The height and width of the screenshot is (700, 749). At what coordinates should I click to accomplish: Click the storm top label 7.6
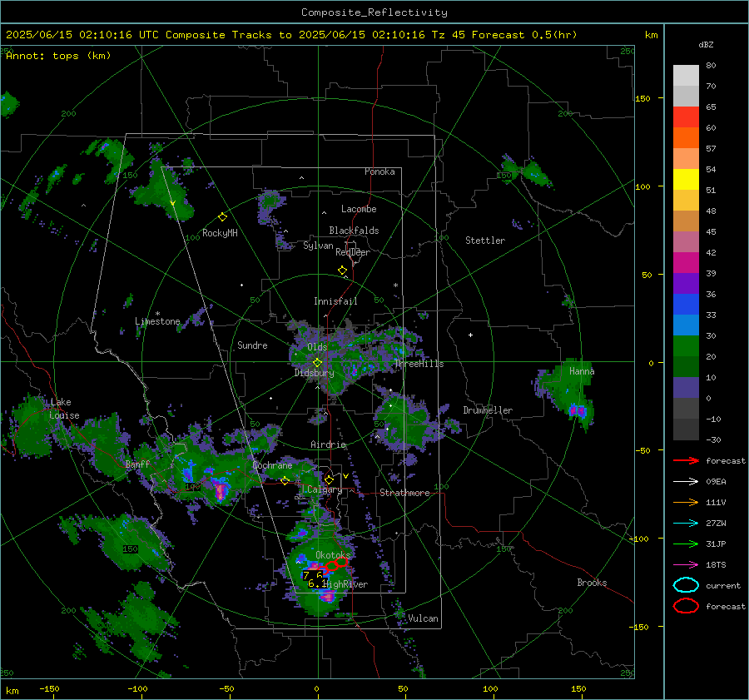pyautogui.click(x=313, y=576)
